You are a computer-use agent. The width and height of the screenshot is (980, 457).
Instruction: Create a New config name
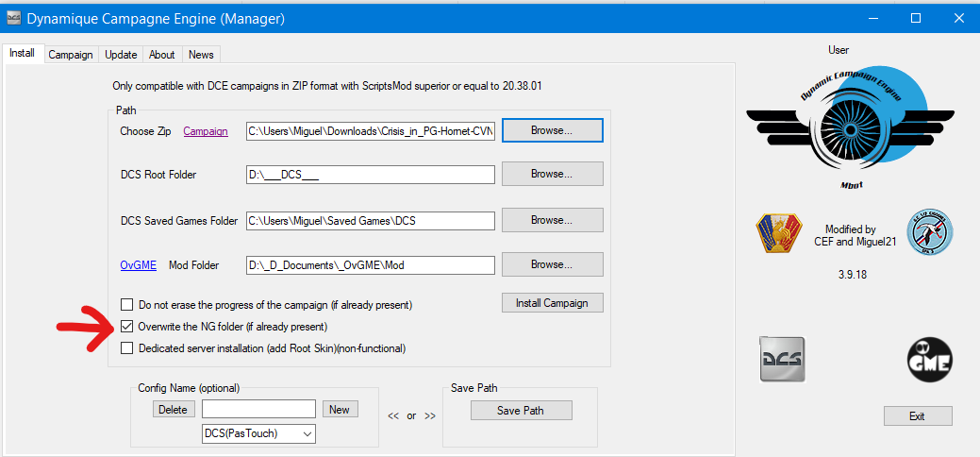point(340,410)
